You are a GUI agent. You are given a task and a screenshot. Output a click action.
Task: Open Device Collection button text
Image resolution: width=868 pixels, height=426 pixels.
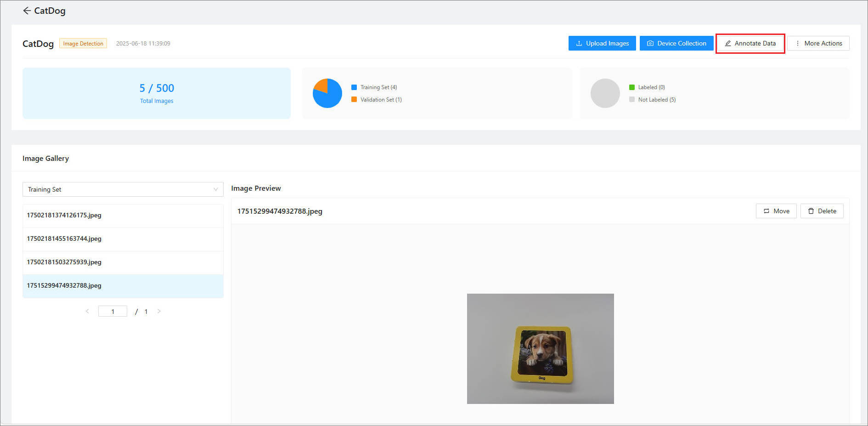click(682, 43)
